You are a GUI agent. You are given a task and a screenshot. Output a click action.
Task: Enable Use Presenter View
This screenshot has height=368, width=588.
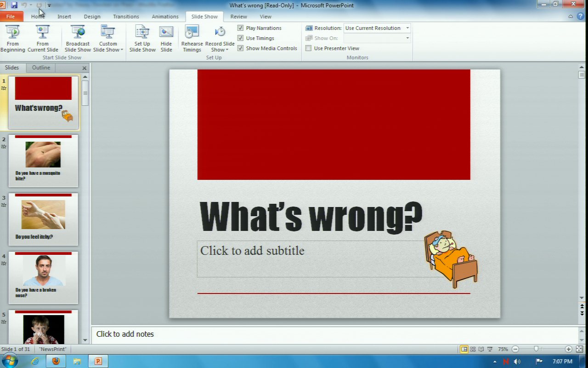point(309,48)
